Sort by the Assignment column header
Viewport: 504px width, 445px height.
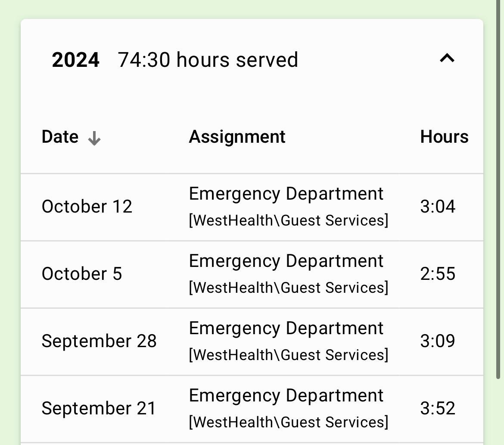237,137
